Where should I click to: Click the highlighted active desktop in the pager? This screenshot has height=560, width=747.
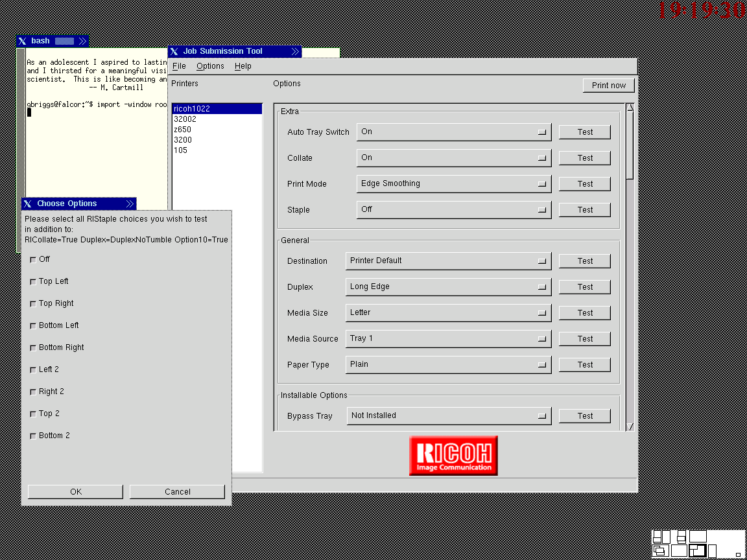pos(697,551)
